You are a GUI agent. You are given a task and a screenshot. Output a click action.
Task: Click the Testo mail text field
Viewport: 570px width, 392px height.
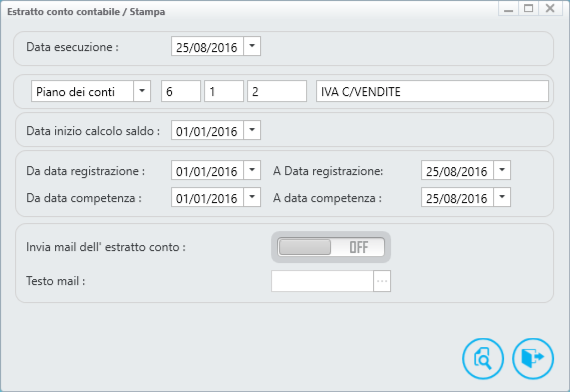pos(322,281)
